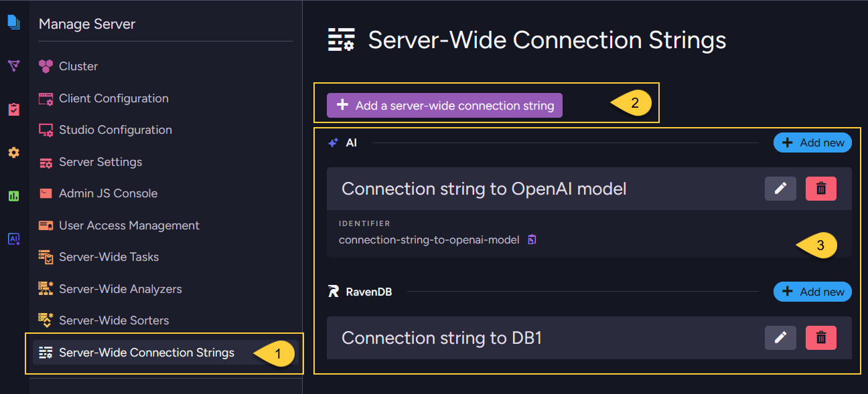Click the Cluster hexagons icon
This screenshot has width=868, height=394.
pyautogui.click(x=46, y=66)
